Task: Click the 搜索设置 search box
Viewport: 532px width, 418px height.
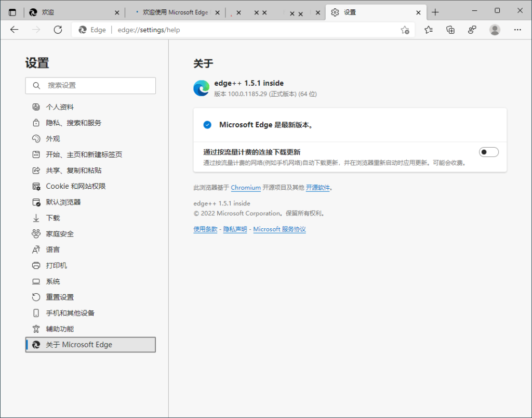Action: (90, 85)
